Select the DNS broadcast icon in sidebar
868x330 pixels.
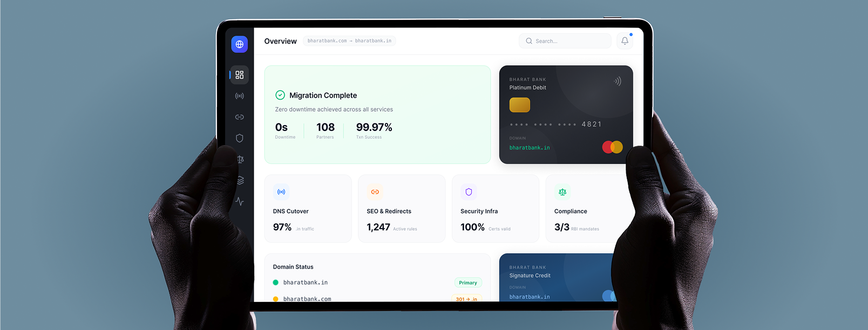(239, 96)
